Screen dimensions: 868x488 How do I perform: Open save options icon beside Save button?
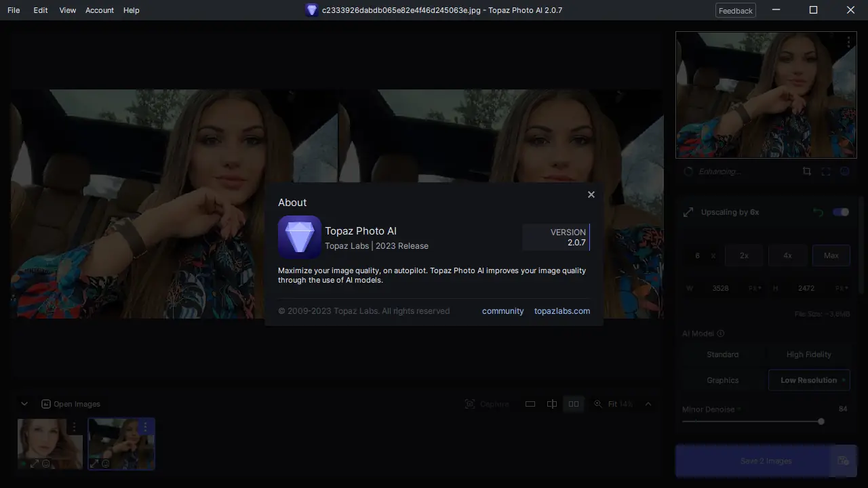(843, 461)
